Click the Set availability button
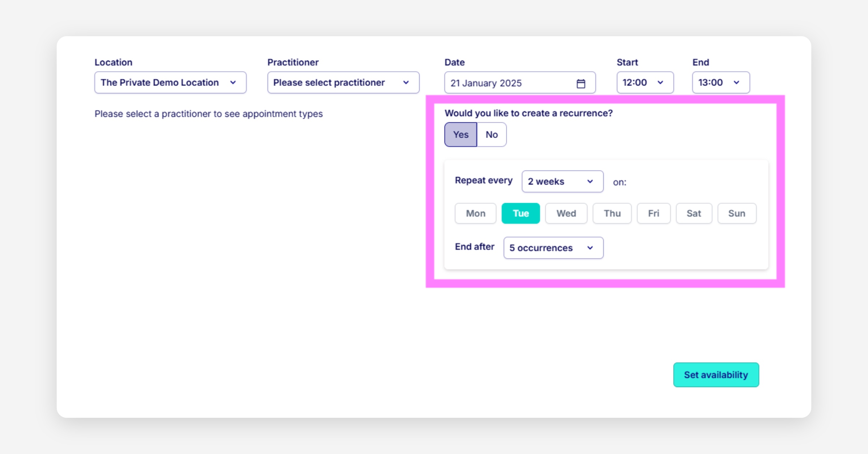The image size is (868, 454). click(716, 375)
